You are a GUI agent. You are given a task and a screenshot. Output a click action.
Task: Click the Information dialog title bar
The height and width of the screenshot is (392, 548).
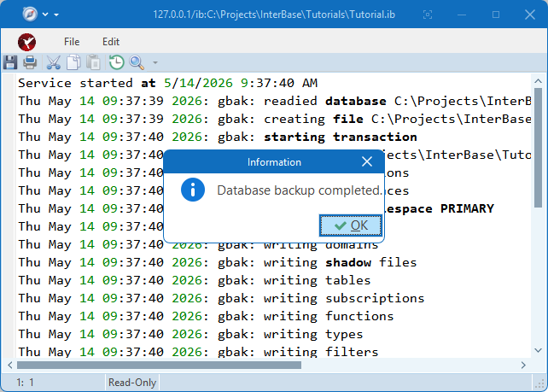pyautogui.click(x=274, y=162)
